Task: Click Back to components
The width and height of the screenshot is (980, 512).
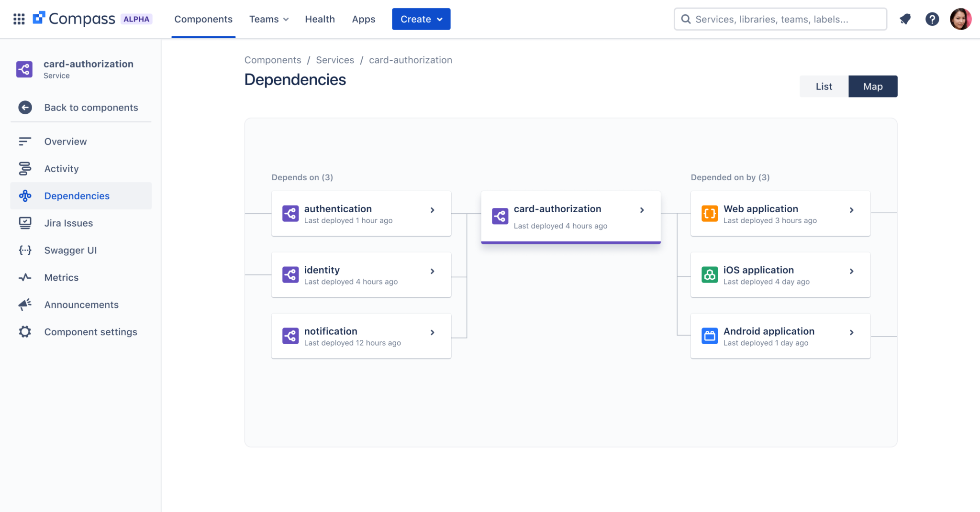Action: coord(91,108)
